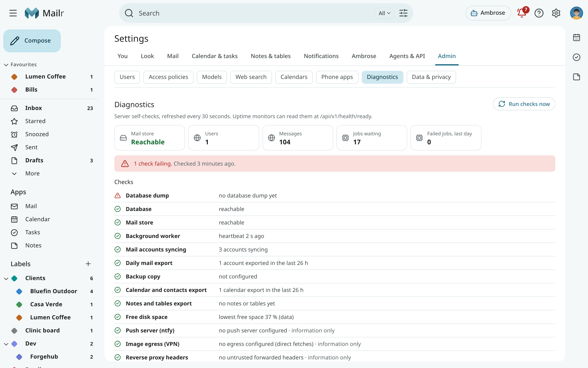Click Jobs waiting chip icon
The width and height of the screenshot is (588, 368).
[345, 138]
